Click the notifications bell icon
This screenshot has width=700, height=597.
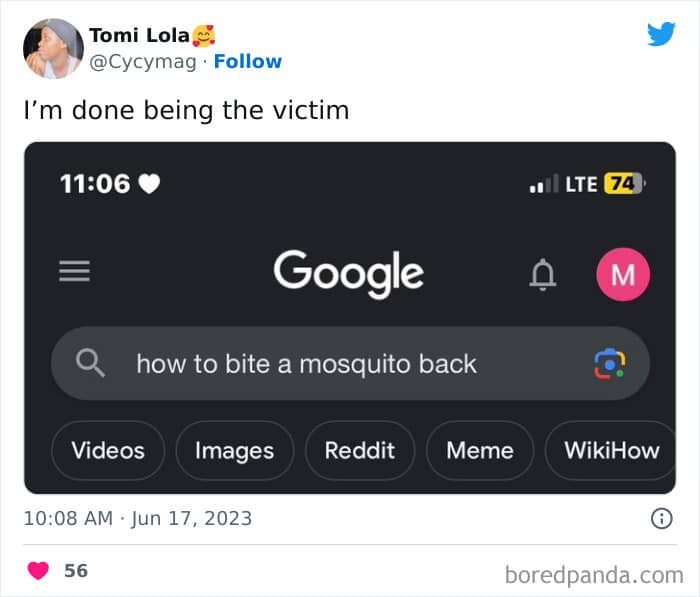(542, 273)
